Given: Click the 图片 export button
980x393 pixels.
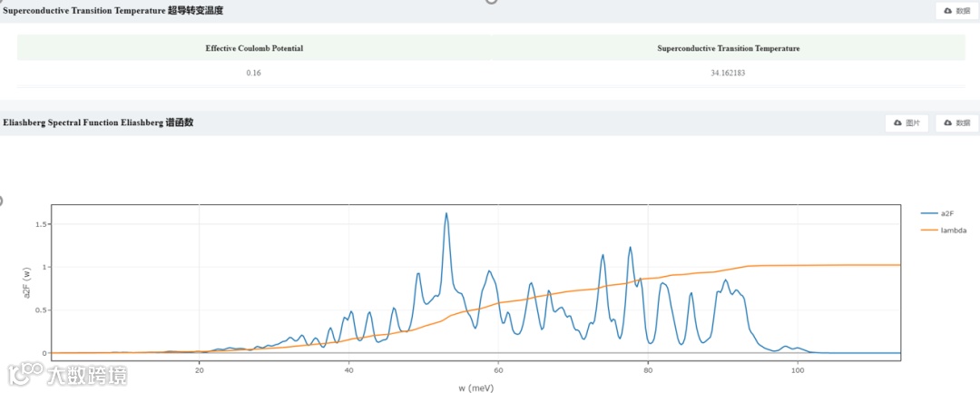Looking at the screenshot, I should pyautogui.click(x=906, y=123).
